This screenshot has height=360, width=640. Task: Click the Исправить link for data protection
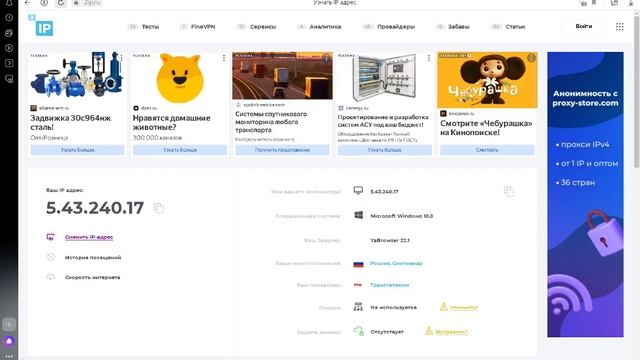(x=451, y=331)
